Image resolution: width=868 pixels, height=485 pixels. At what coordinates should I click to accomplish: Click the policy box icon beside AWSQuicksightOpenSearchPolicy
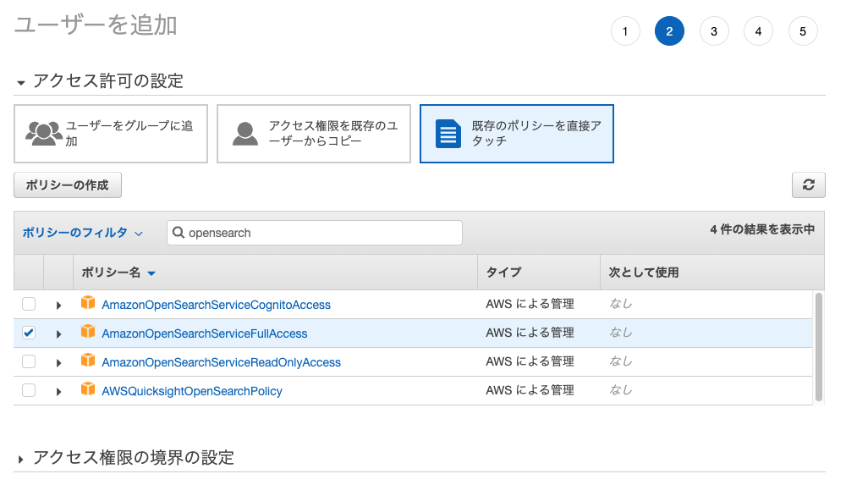pos(88,389)
